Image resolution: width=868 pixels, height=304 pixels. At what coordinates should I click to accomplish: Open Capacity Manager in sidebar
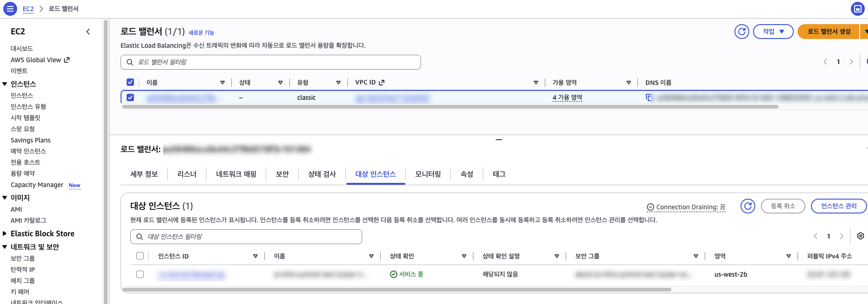(37, 185)
